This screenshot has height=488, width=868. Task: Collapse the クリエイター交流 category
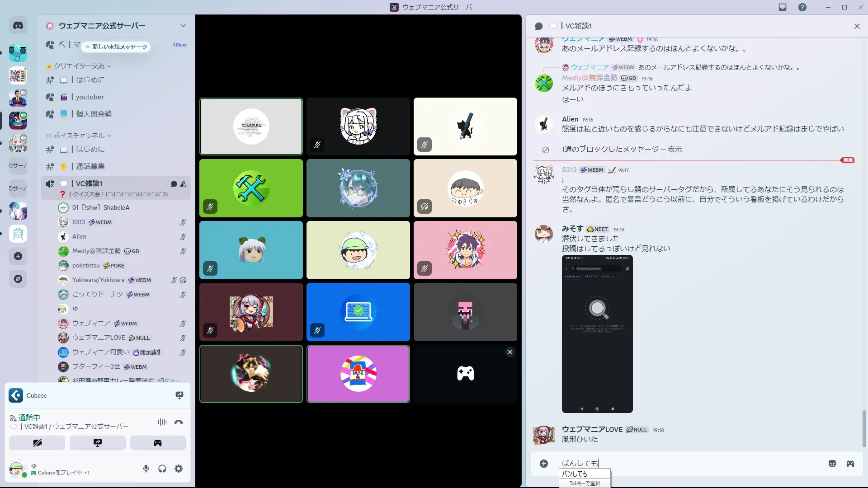pyautogui.click(x=79, y=66)
